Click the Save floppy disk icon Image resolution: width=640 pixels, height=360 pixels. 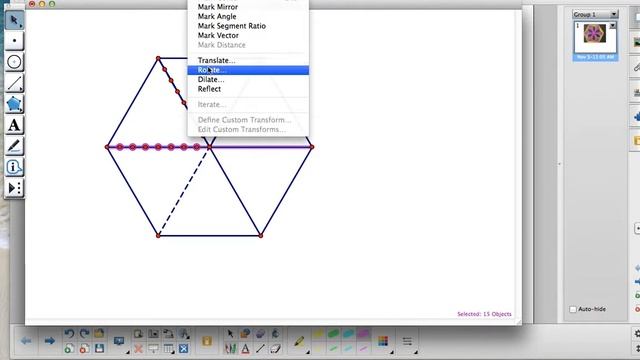(x=99, y=349)
